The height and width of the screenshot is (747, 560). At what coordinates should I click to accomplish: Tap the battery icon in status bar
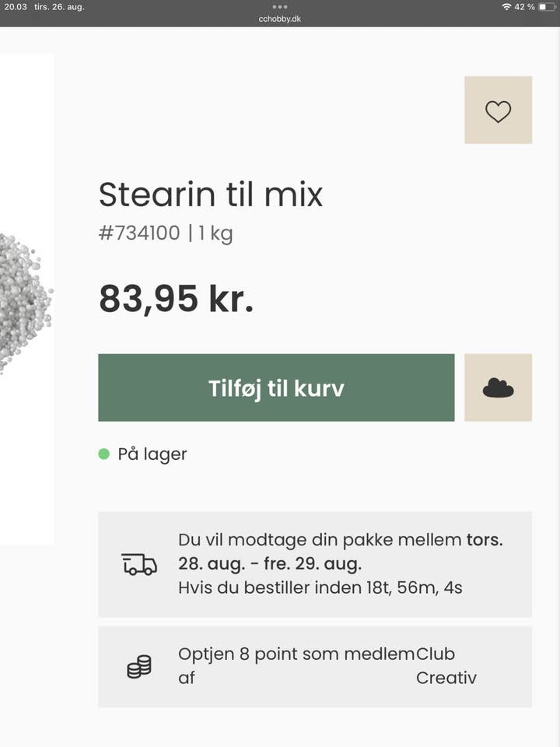[x=547, y=7]
